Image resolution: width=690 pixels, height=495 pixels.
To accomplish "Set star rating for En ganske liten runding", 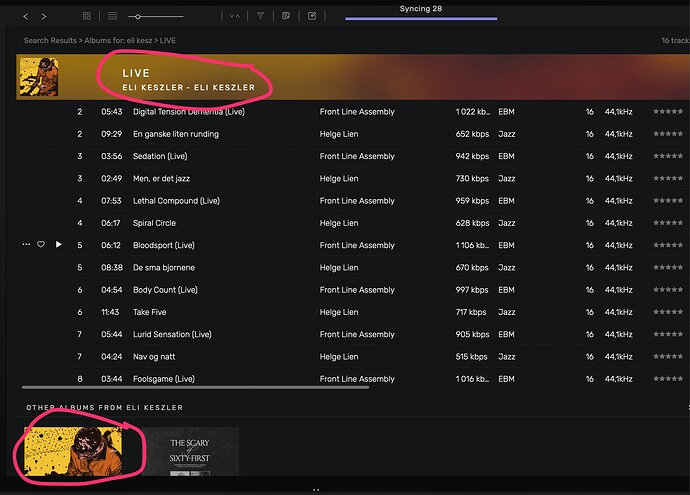I will pos(668,134).
